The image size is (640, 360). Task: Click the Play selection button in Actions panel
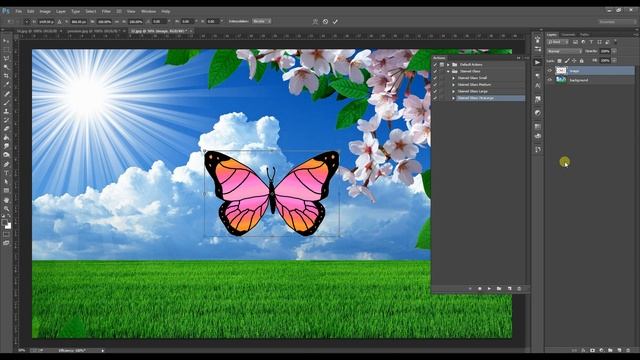click(x=489, y=289)
